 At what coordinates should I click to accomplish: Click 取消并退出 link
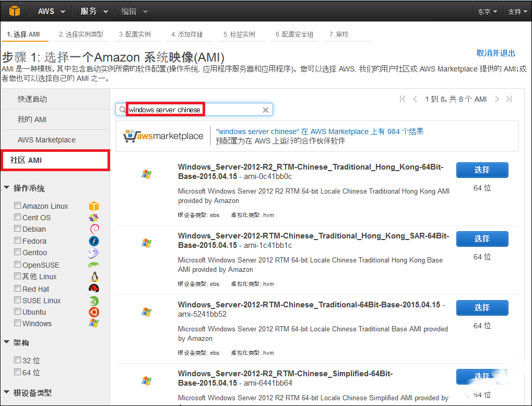pos(495,53)
